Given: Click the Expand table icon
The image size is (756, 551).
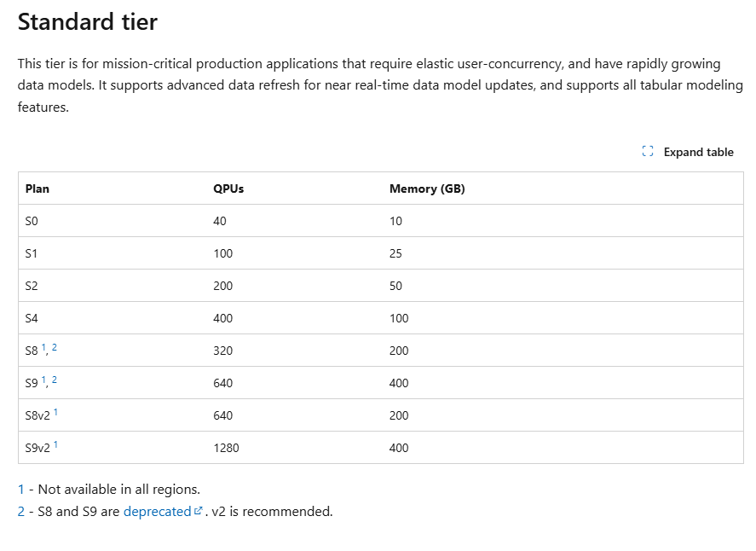Looking at the screenshot, I should 648,152.
